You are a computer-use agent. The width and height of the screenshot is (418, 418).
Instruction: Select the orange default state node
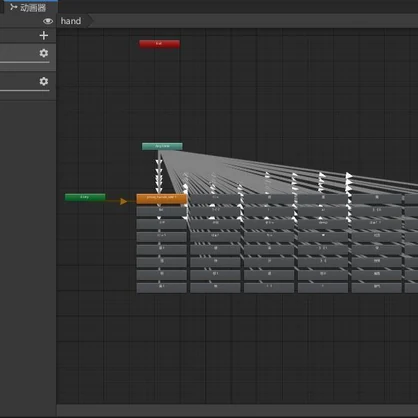point(162,198)
